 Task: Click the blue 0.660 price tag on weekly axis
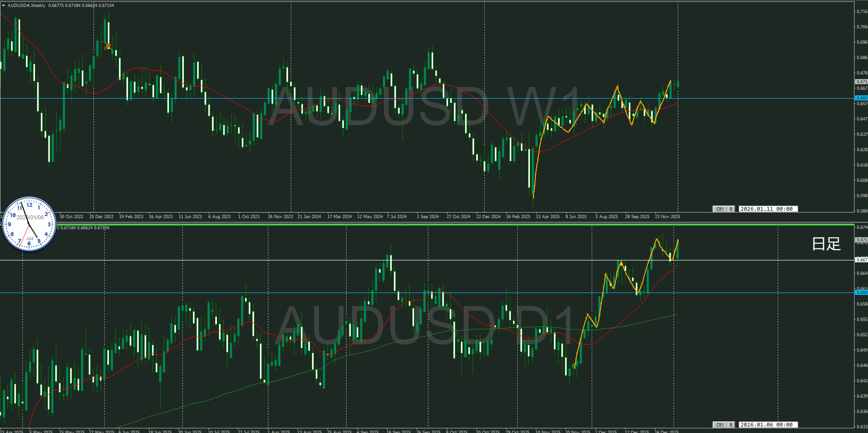click(861, 98)
